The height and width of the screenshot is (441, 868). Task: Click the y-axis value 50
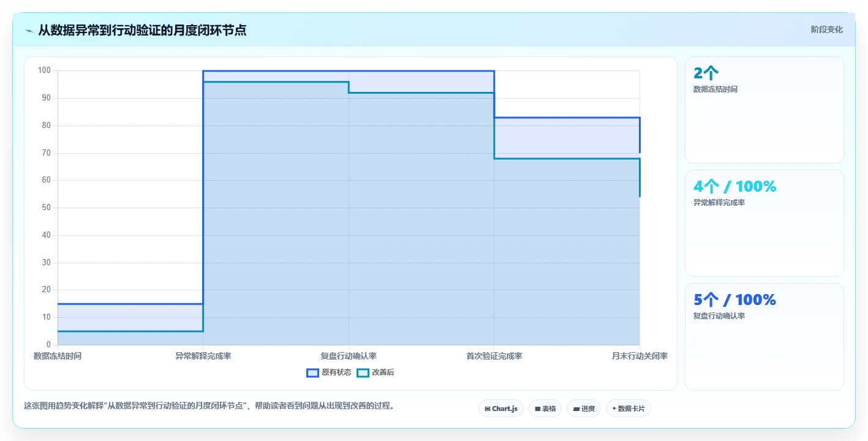pyautogui.click(x=46, y=208)
